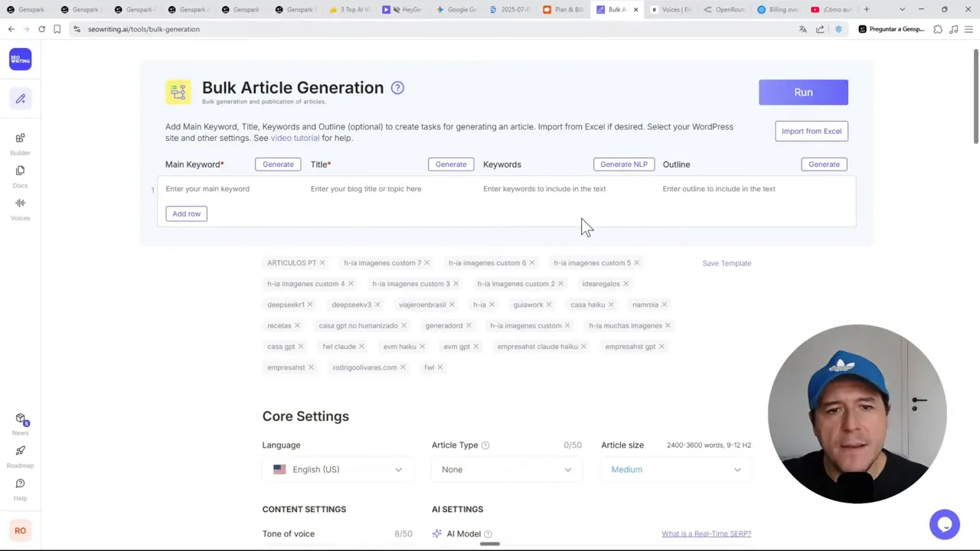The image size is (980, 551).
Task: Remove the deepseekr1 template tag
Action: [312, 304]
